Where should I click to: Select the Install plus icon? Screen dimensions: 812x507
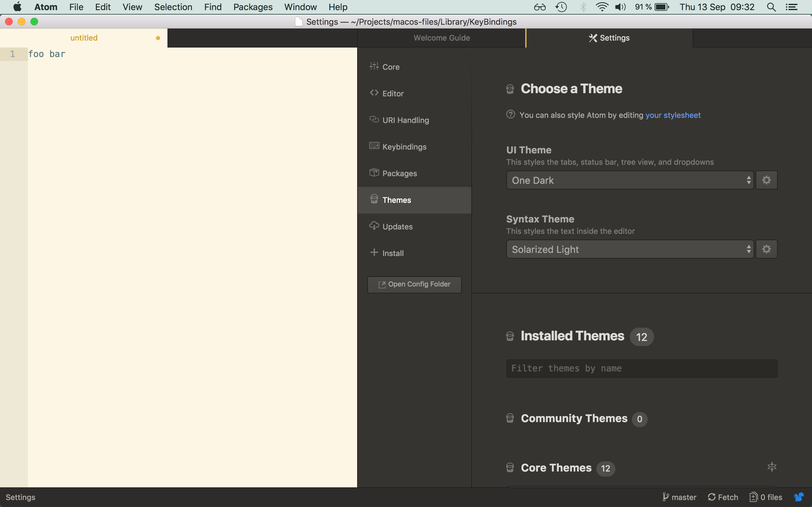374,253
